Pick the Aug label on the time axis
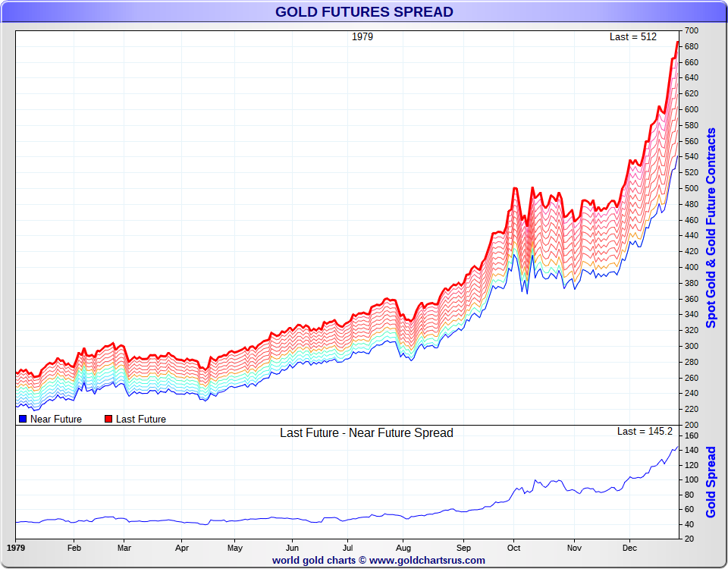This screenshot has height=569, width=728. click(403, 547)
